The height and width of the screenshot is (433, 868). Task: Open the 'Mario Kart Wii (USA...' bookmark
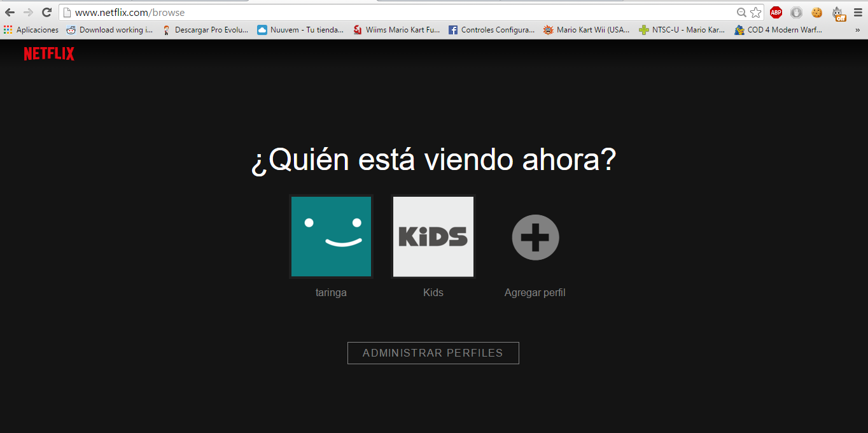(587, 30)
